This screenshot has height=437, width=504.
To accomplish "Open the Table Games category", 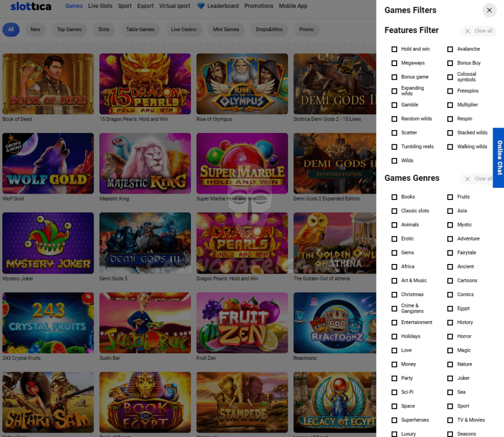I will pyautogui.click(x=140, y=30).
